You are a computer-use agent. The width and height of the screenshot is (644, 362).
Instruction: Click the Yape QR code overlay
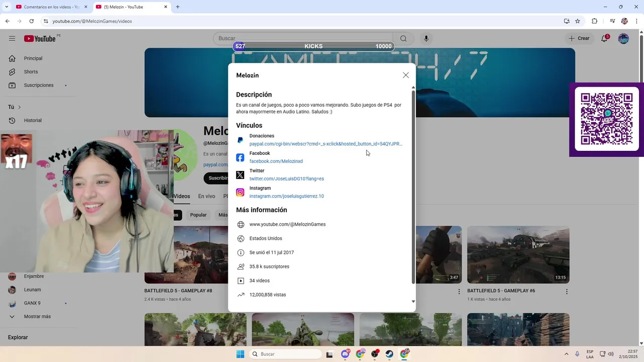607,119
